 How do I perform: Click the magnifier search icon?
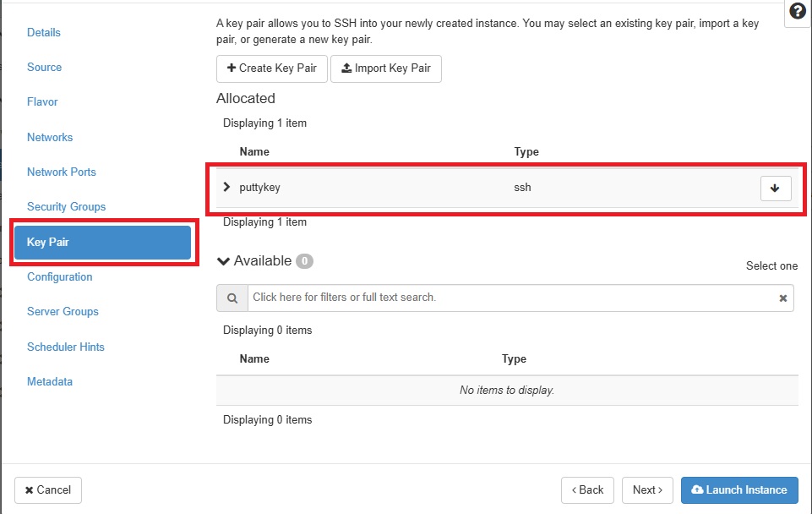232,298
